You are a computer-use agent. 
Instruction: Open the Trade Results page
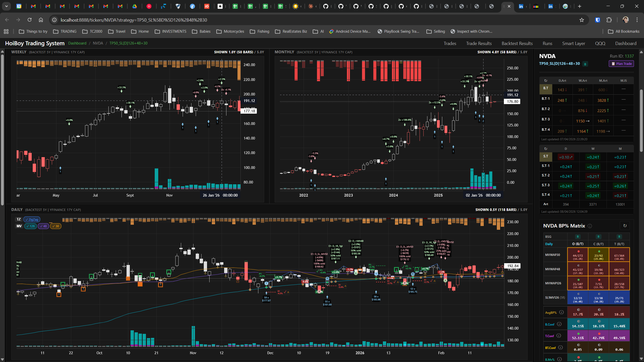(x=479, y=43)
